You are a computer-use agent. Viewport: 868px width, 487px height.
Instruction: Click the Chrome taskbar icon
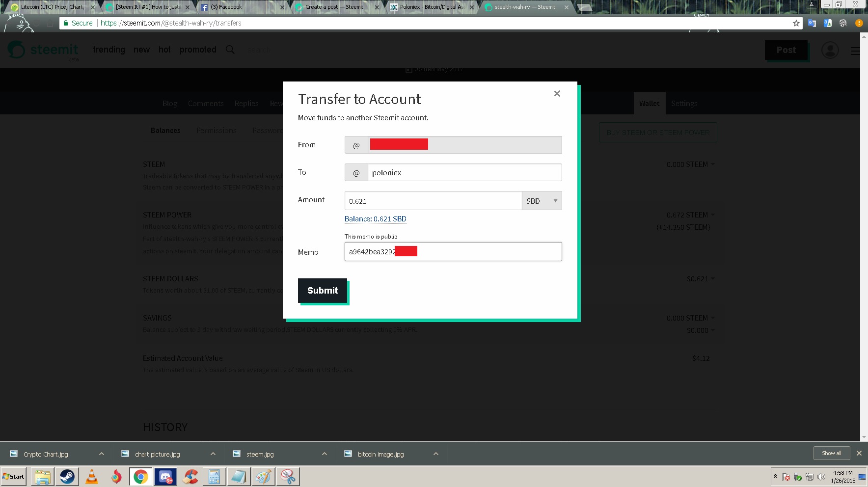[x=141, y=477]
